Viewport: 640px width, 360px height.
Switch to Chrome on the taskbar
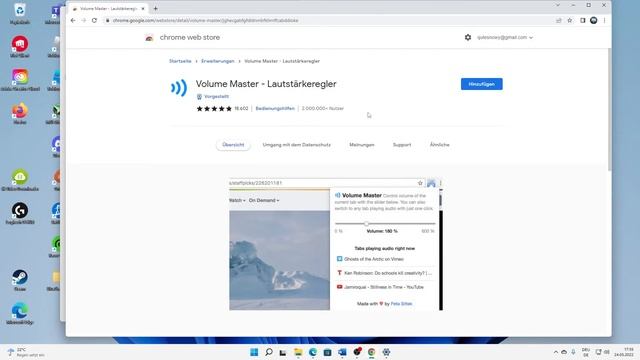point(371,352)
